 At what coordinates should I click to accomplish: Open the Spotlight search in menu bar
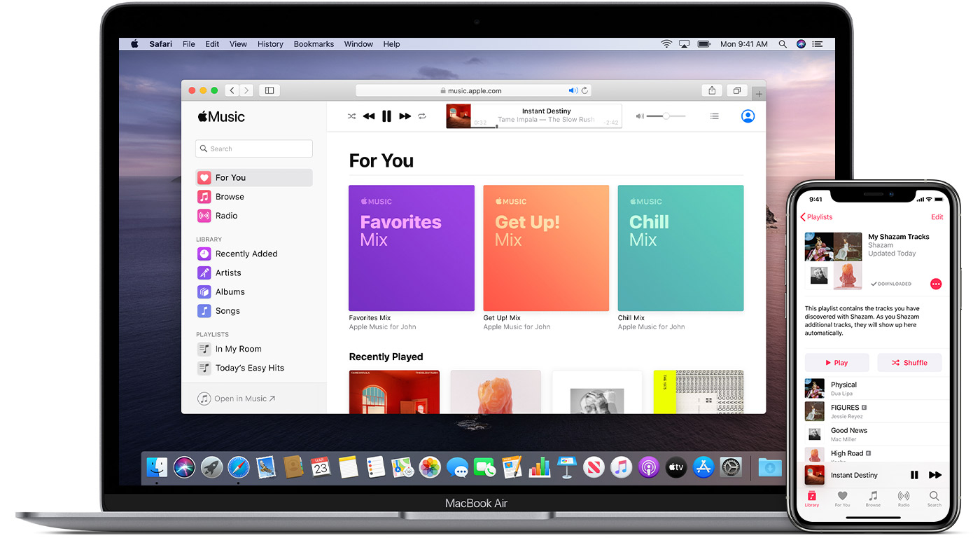[783, 43]
